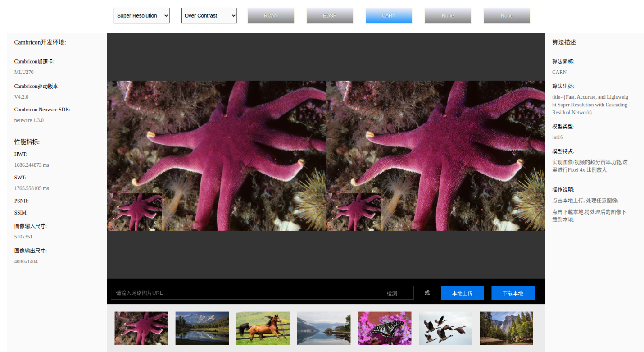Click the first None button
Viewport: 644px width, 352px height.
448,16
